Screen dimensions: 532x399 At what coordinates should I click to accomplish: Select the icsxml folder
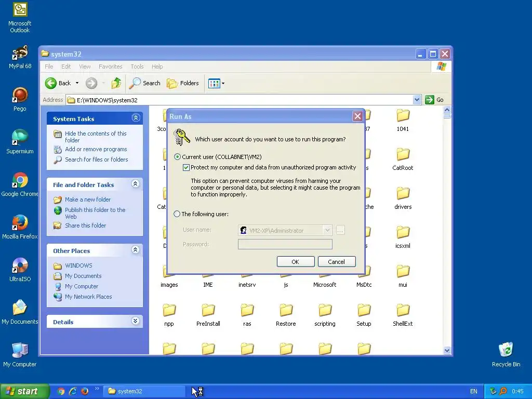coord(403,237)
